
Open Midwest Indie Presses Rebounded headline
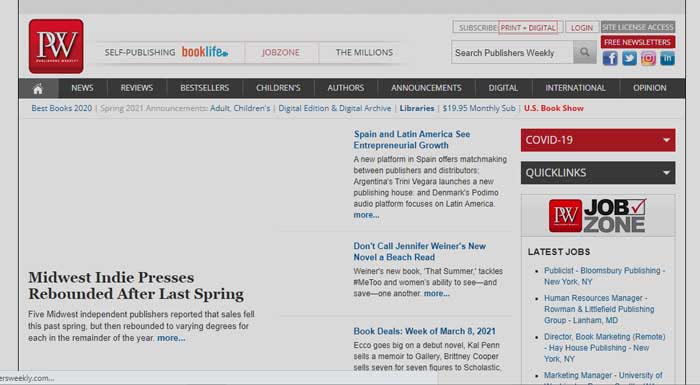(136, 286)
